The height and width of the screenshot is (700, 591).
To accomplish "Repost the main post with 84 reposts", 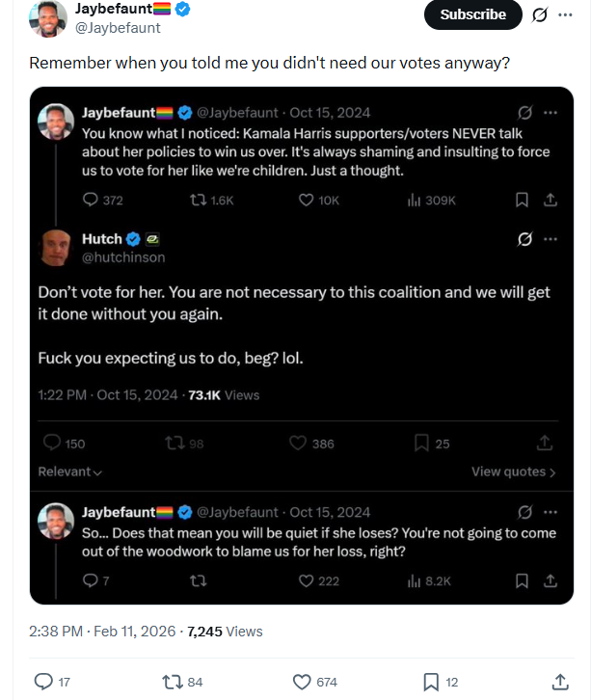I will coord(174,681).
